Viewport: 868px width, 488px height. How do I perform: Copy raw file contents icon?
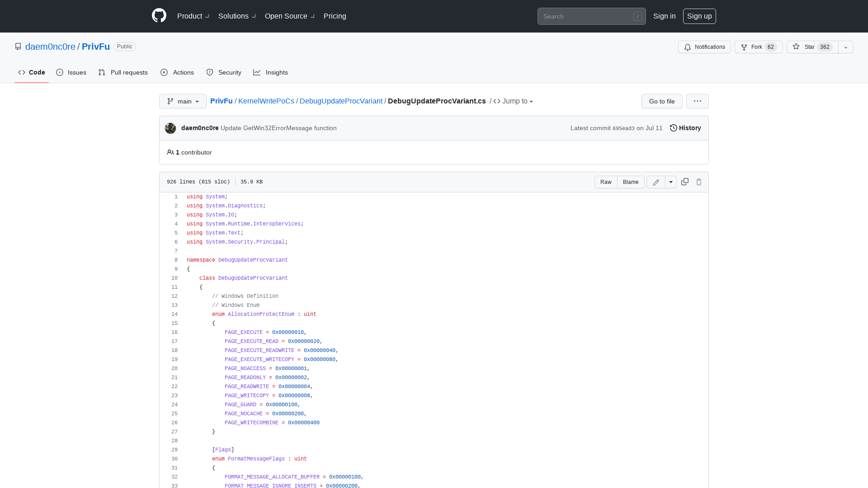coord(685,182)
